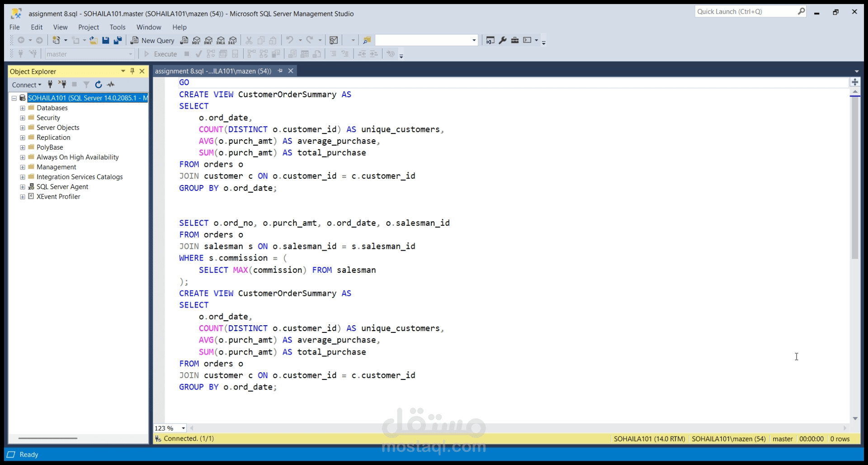Click the Find in Files icon
The width and height of the screenshot is (868, 465).
[x=367, y=40]
